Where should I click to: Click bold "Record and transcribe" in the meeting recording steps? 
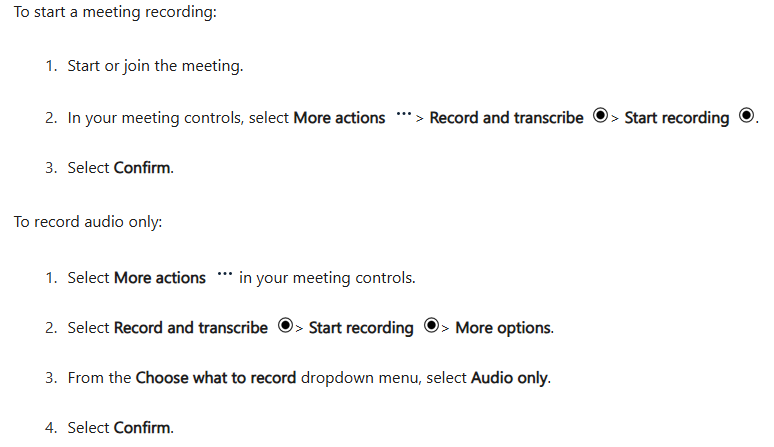pyautogui.click(x=506, y=118)
